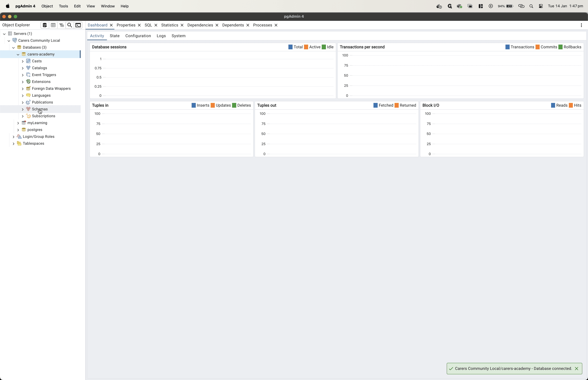Image resolution: width=588 pixels, height=380 pixels.
Task: Open the Window menu in menu bar
Action: pos(108,6)
